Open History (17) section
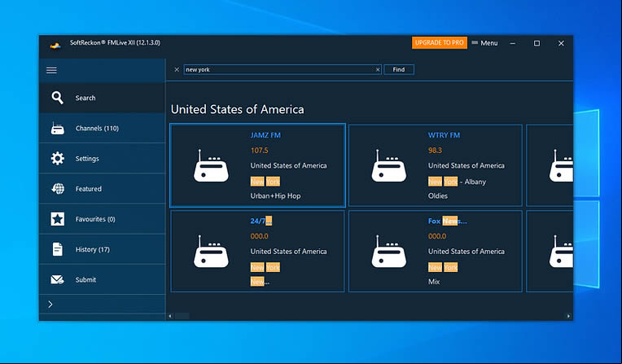This screenshot has height=364, width=622. pos(103,249)
